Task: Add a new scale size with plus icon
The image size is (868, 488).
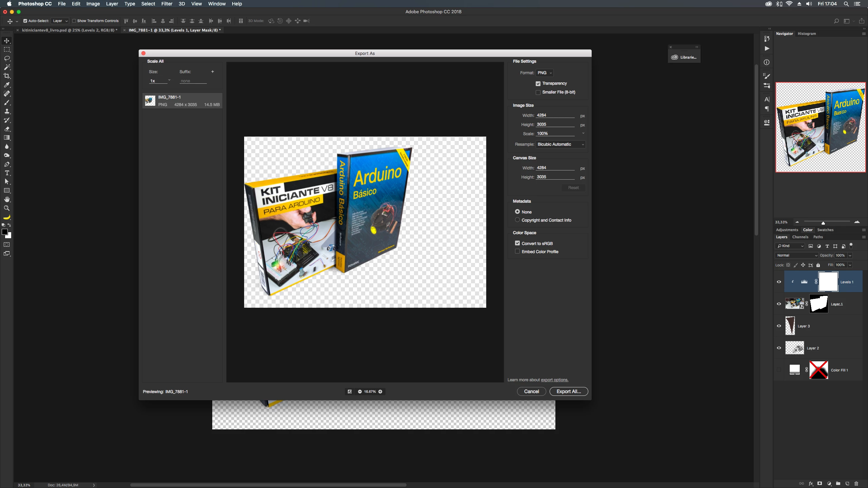Action: [x=213, y=72]
